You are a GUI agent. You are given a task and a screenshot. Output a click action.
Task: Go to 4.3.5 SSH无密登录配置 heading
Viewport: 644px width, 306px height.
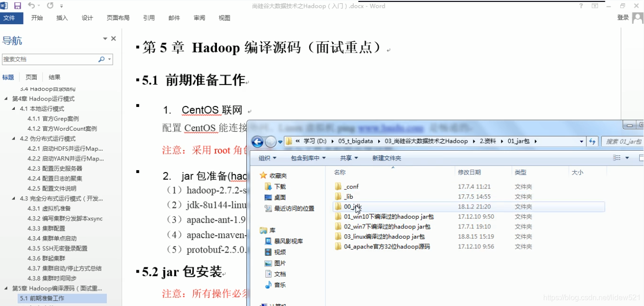tap(57, 248)
